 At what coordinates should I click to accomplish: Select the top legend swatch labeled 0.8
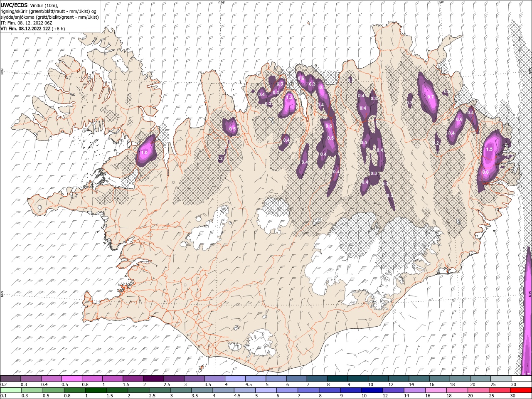point(92,379)
